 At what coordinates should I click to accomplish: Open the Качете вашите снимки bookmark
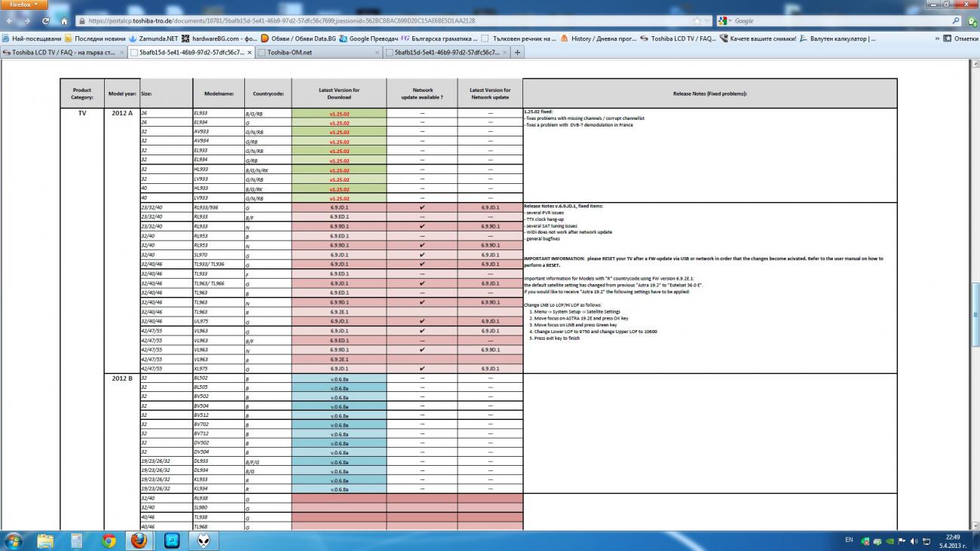[758, 38]
